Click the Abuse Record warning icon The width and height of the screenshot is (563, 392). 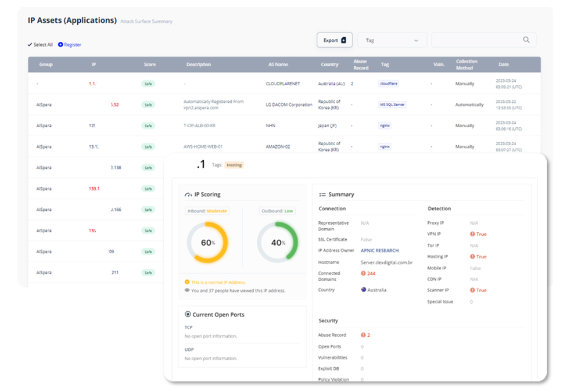[x=363, y=335]
